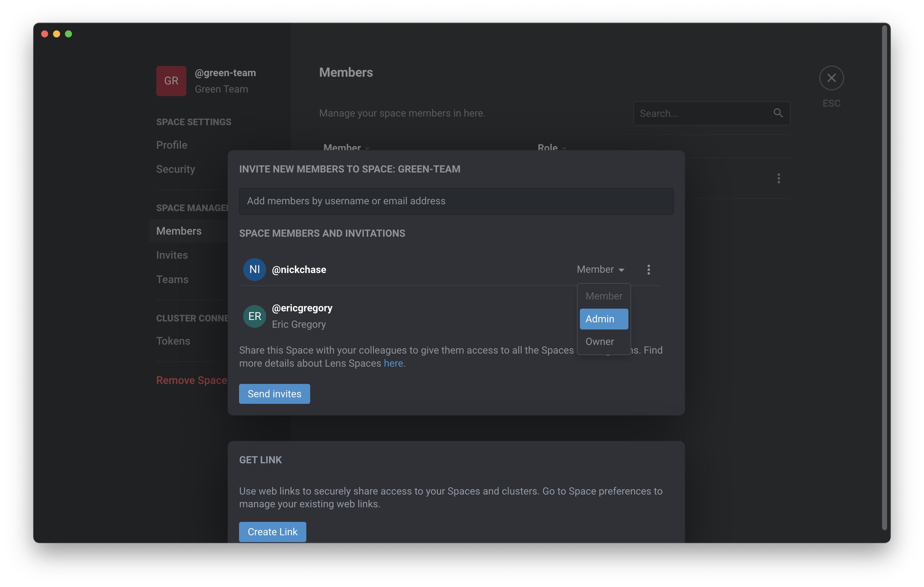Screen dimensions: 924x587
Task: Go to the Tokens sidebar section
Action: 173,341
